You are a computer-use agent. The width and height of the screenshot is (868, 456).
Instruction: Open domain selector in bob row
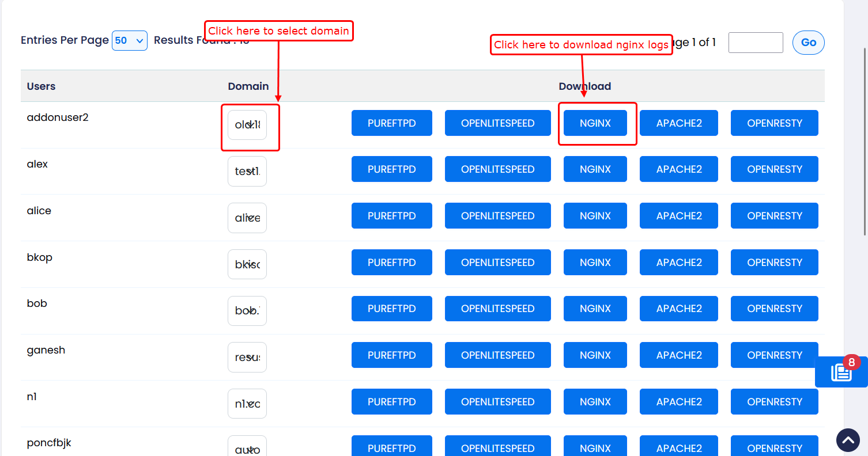pos(247,311)
